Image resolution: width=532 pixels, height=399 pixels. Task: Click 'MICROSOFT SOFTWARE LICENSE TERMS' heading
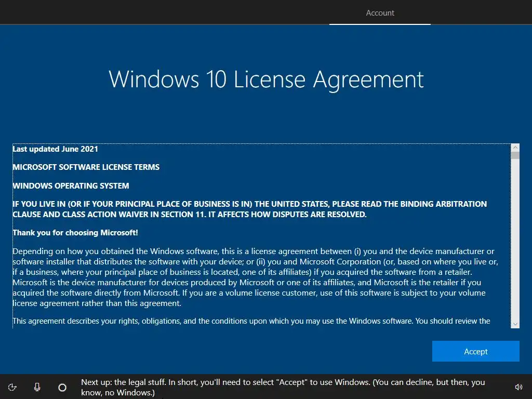(x=86, y=167)
